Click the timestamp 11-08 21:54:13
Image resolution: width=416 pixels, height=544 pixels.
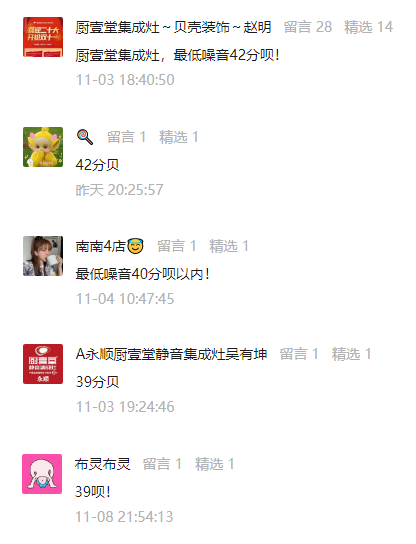tap(124, 517)
